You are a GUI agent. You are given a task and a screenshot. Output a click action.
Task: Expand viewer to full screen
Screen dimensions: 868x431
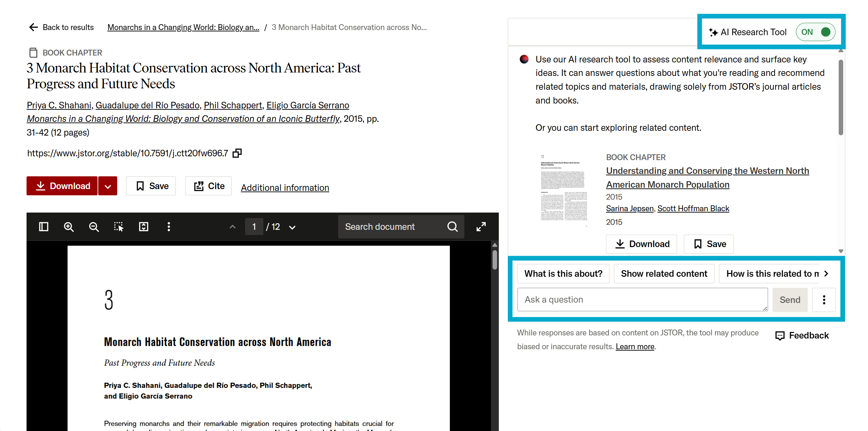[481, 227]
